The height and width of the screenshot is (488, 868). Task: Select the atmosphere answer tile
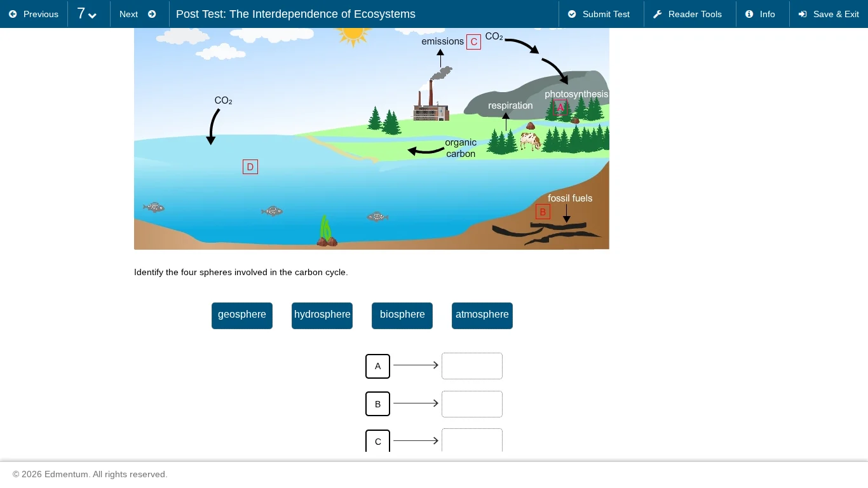482,315
